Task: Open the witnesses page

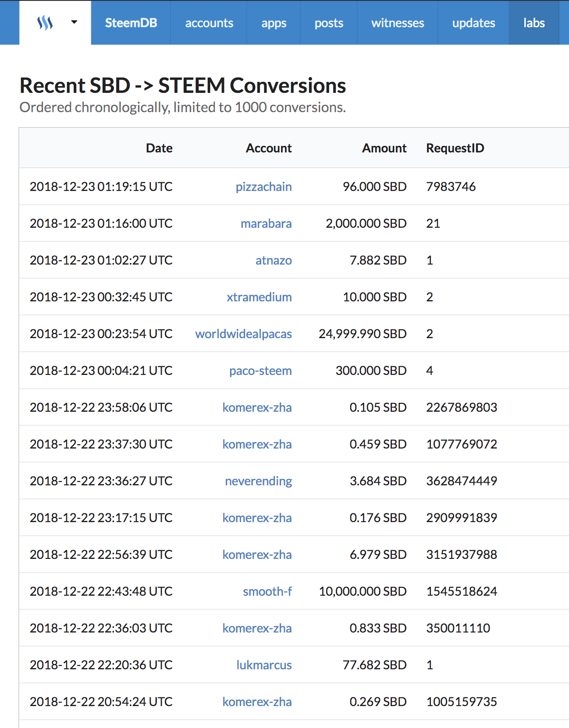Action: [398, 23]
